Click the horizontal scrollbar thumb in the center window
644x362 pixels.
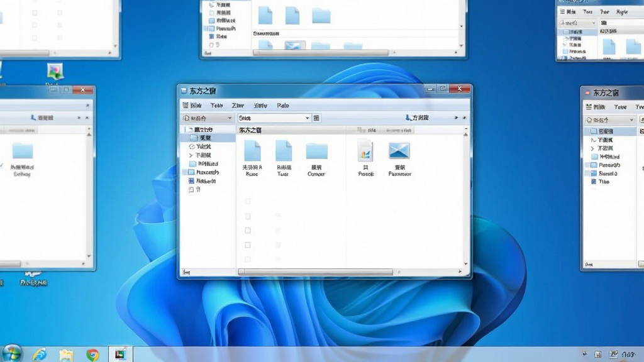click(x=316, y=271)
